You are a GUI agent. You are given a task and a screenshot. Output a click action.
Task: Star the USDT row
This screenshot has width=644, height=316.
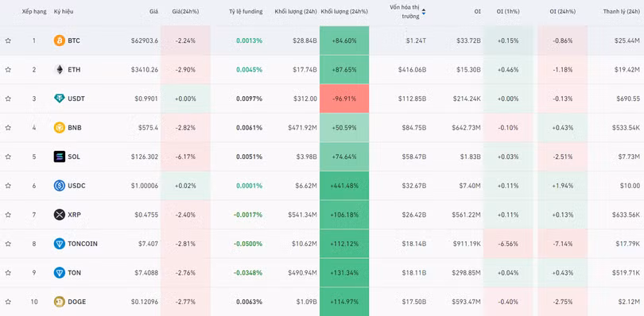(x=8, y=98)
